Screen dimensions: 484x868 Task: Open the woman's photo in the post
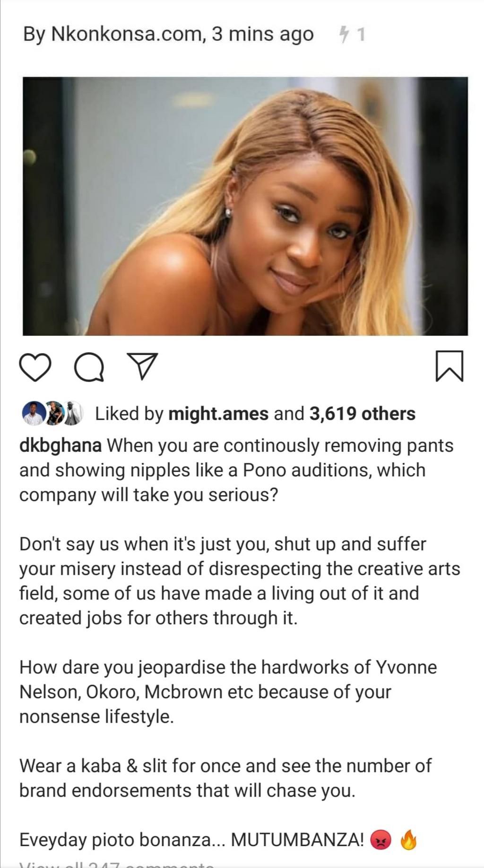coord(245,206)
